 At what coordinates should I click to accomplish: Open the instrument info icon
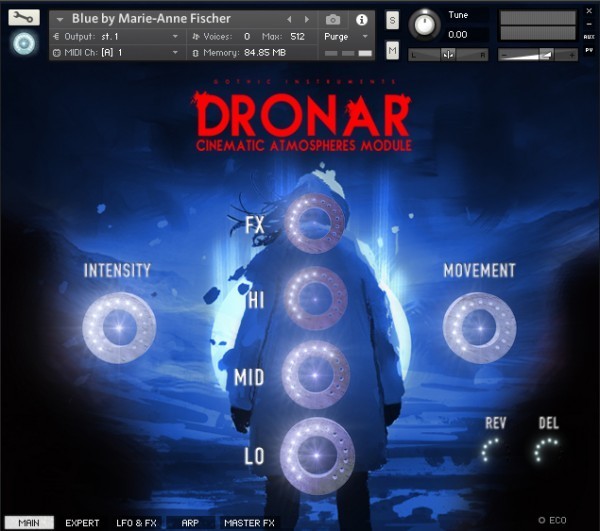click(361, 20)
